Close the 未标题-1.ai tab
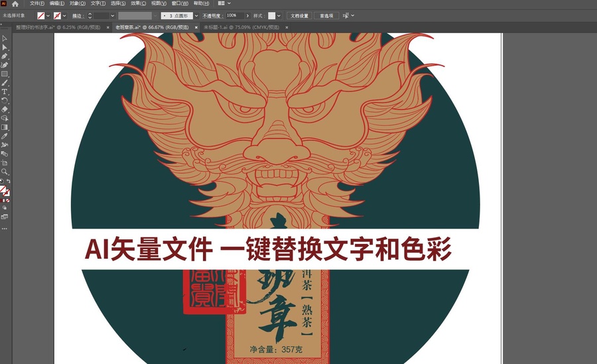 click(x=287, y=27)
